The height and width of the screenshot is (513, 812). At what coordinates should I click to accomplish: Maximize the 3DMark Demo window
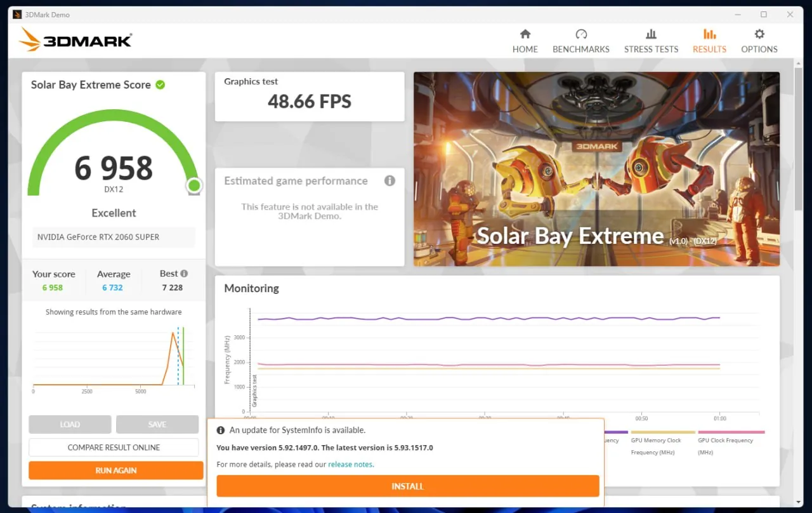(764, 14)
